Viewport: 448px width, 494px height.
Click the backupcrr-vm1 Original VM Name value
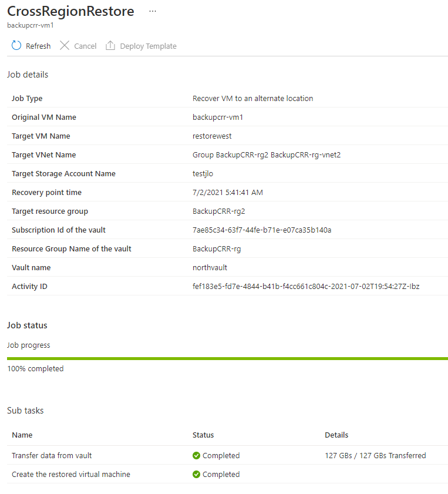click(218, 117)
